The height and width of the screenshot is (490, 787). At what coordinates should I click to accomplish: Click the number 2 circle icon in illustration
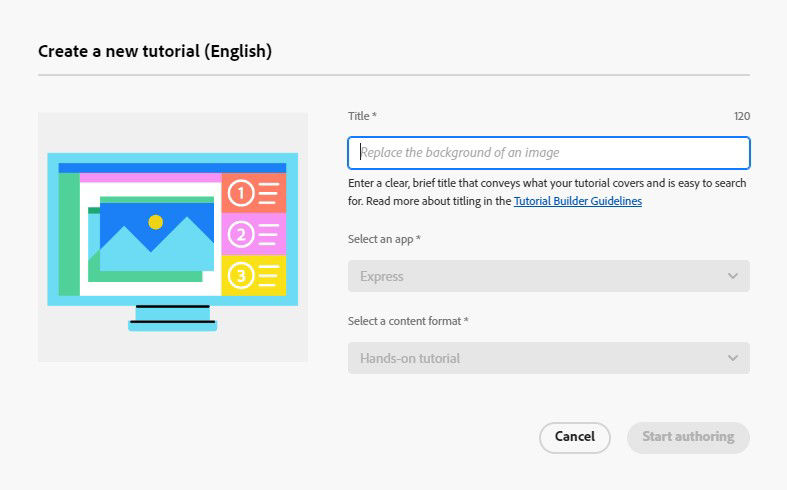[x=240, y=234]
